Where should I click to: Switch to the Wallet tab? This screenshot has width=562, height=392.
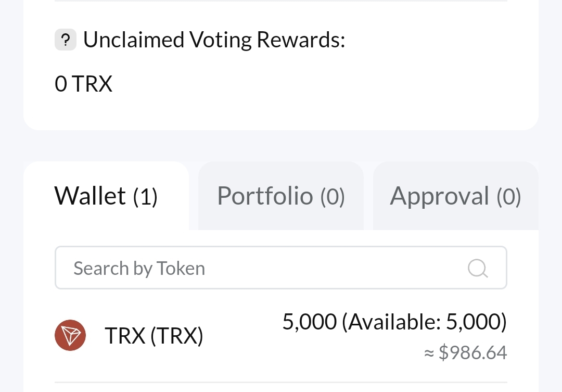106,196
